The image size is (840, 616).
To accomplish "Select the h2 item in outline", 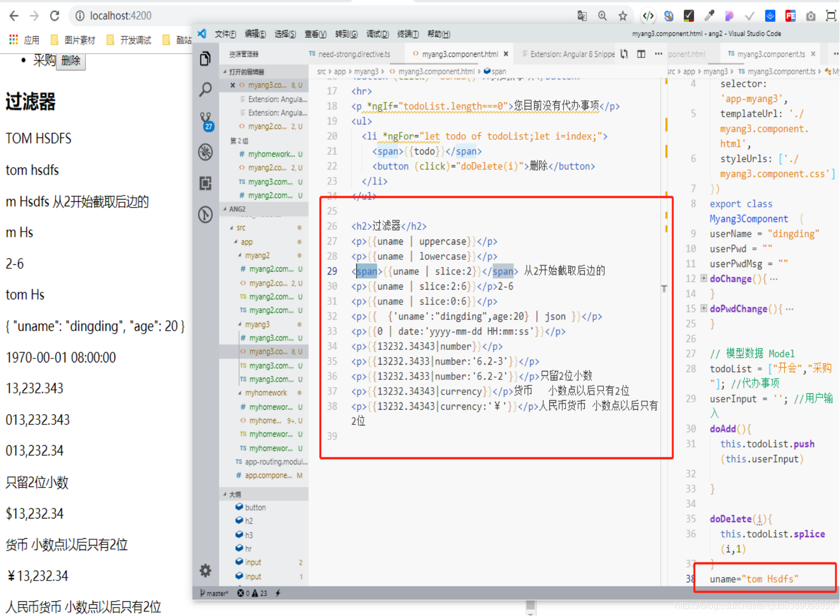I will pos(245,521).
